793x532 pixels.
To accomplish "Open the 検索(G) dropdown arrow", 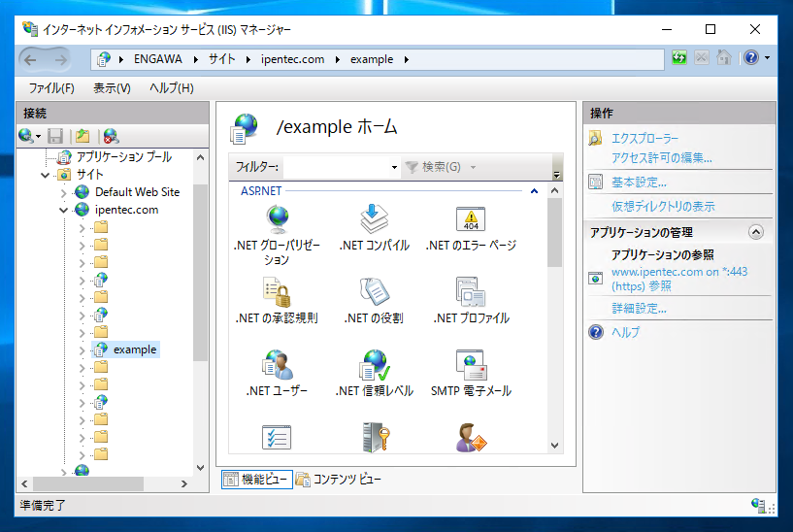I will coord(473,167).
